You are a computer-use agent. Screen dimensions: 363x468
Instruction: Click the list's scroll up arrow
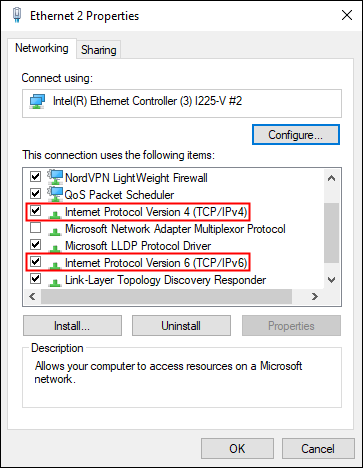(331, 178)
